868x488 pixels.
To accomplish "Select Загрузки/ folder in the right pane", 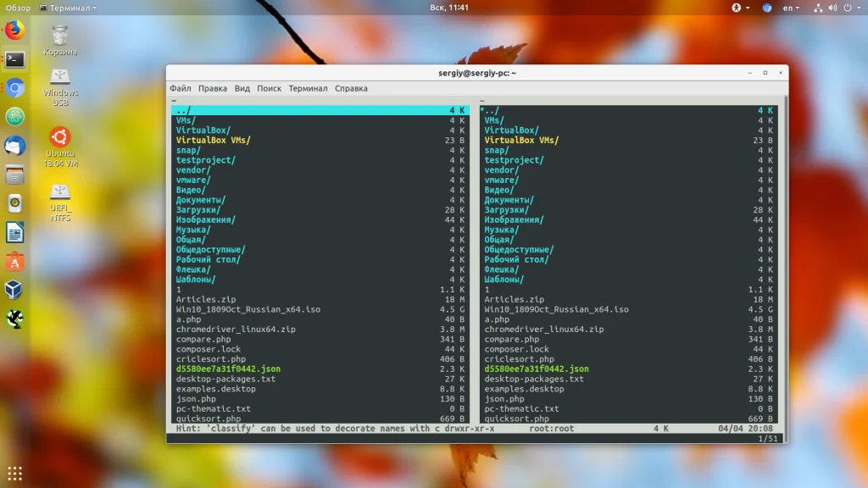I will pyautogui.click(x=506, y=210).
